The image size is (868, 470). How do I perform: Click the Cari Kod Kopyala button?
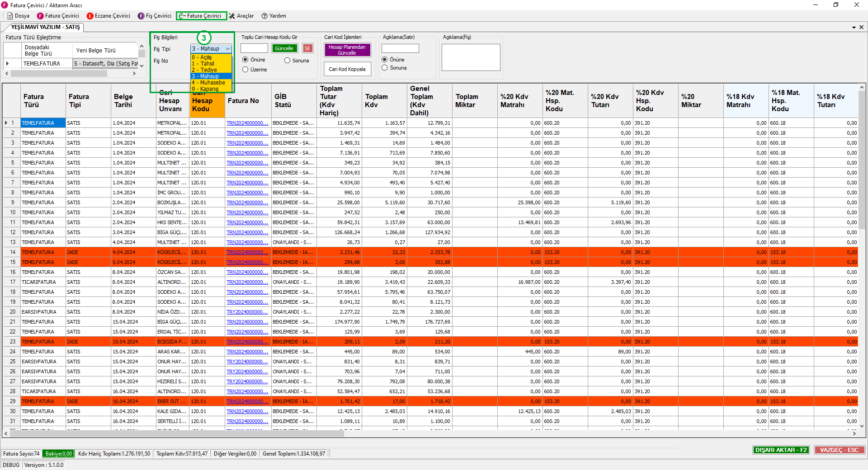pyautogui.click(x=347, y=69)
